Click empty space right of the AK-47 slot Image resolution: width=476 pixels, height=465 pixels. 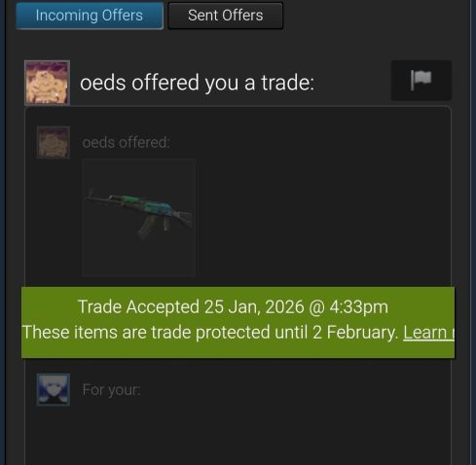(x=321, y=217)
